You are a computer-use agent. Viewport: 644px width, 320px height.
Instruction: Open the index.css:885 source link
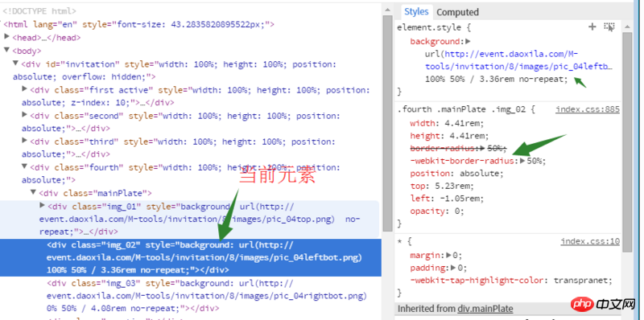(x=588, y=109)
